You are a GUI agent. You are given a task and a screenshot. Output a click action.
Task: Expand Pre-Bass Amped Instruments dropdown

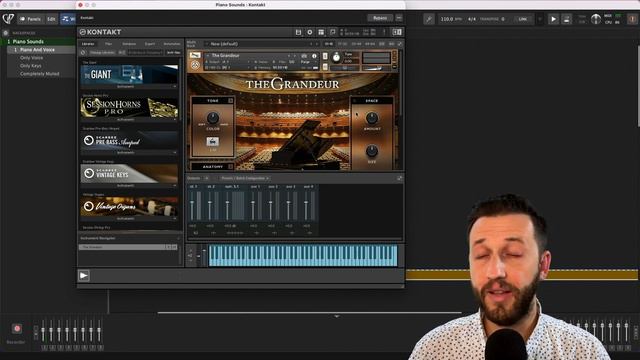coord(129,153)
